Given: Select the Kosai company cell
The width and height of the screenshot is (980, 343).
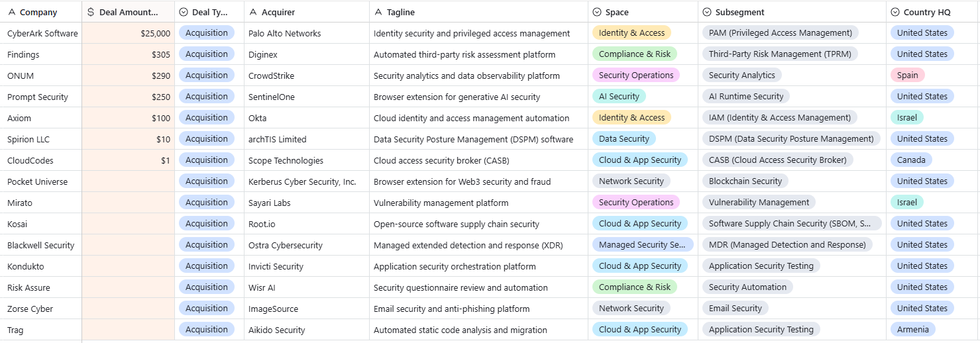Looking at the screenshot, I should click(41, 224).
